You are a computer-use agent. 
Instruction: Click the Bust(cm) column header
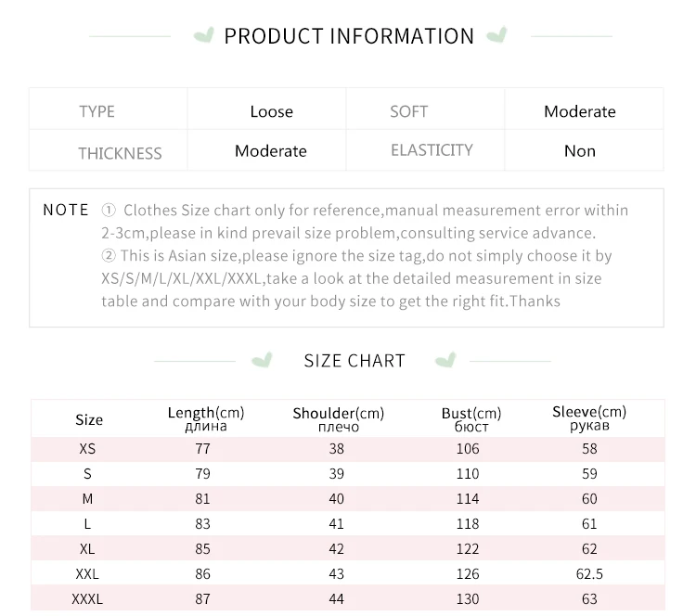pos(471,418)
